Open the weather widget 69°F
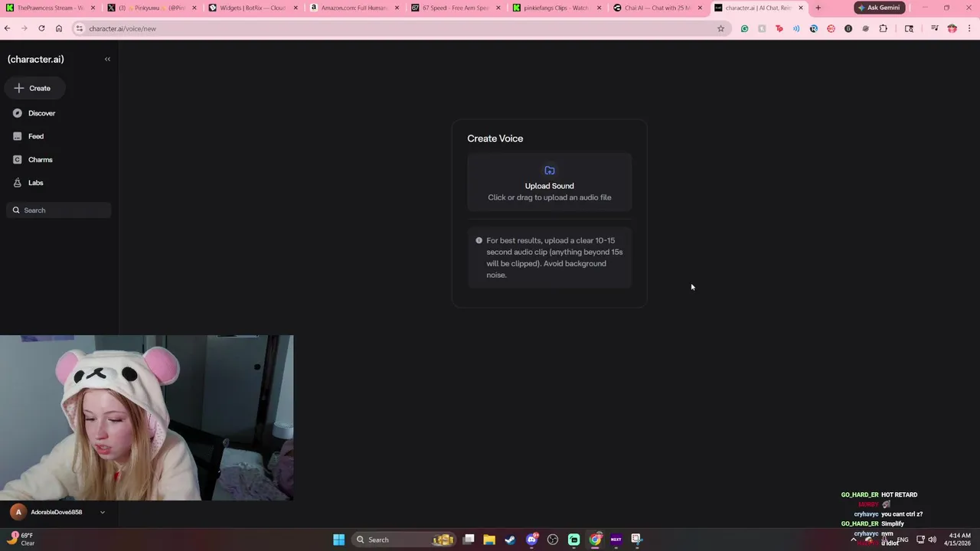The image size is (980, 551). (21, 540)
